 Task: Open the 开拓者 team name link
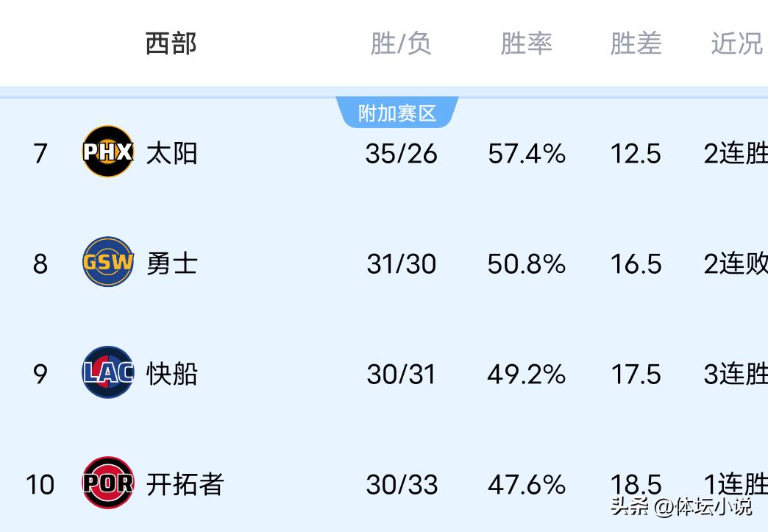pos(185,484)
